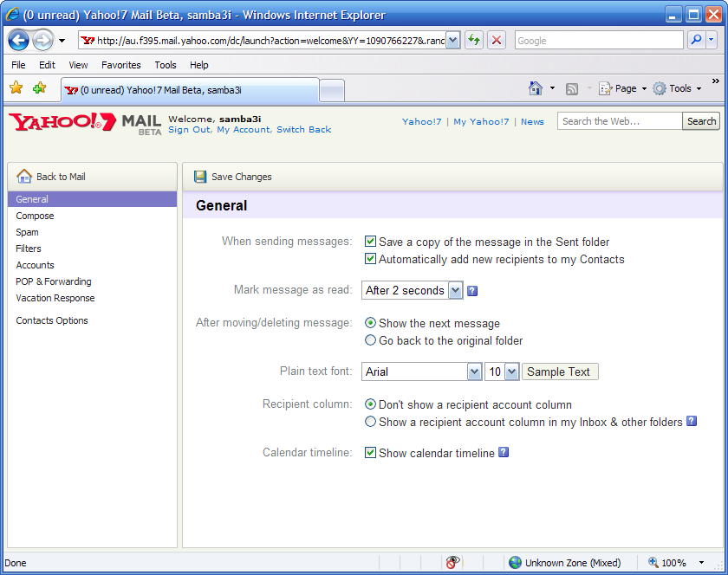Screen dimensions: 728x575
Task: Open Favorites Center star icon
Action: click(16, 88)
